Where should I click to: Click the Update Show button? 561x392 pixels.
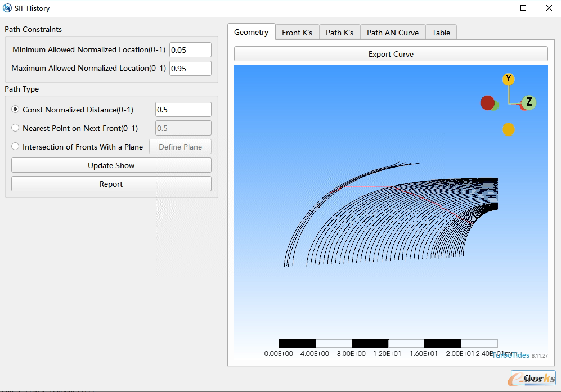[111, 165]
